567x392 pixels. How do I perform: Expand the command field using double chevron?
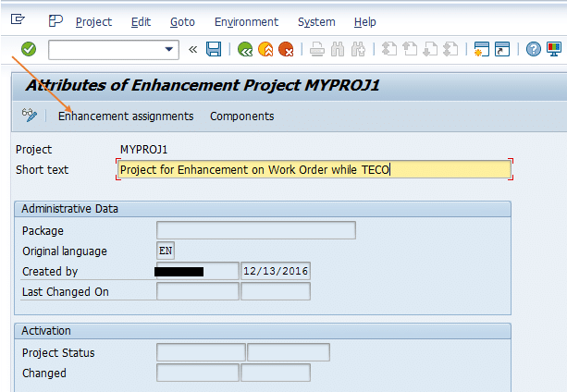point(192,49)
